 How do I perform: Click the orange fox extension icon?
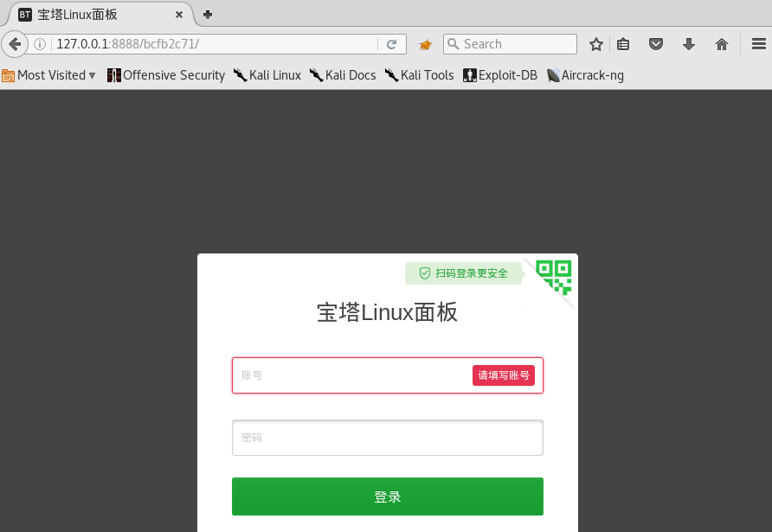tap(425, 45)
